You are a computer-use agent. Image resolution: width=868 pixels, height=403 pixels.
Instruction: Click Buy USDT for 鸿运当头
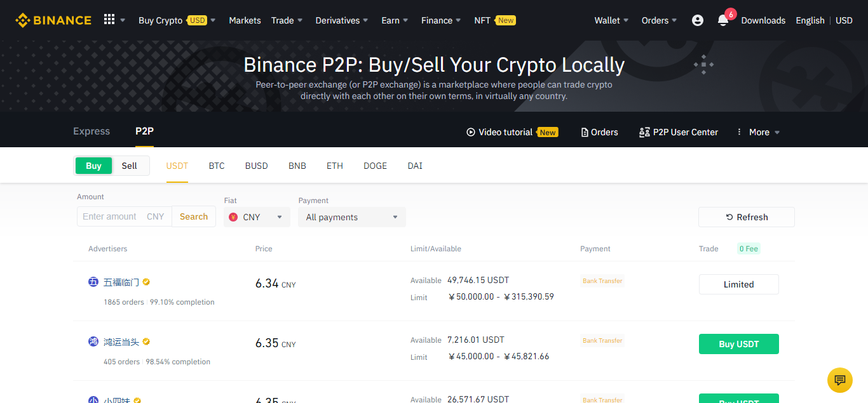pos(739,344)
